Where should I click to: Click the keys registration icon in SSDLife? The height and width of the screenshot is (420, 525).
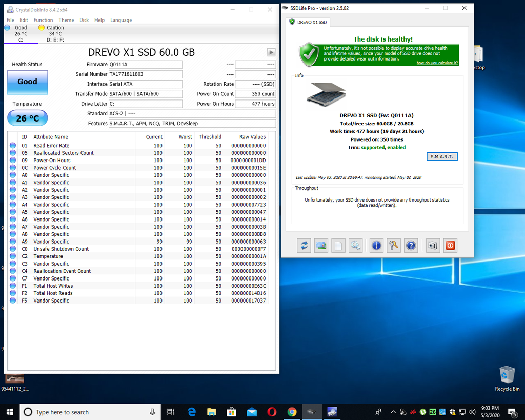[394, 246]
